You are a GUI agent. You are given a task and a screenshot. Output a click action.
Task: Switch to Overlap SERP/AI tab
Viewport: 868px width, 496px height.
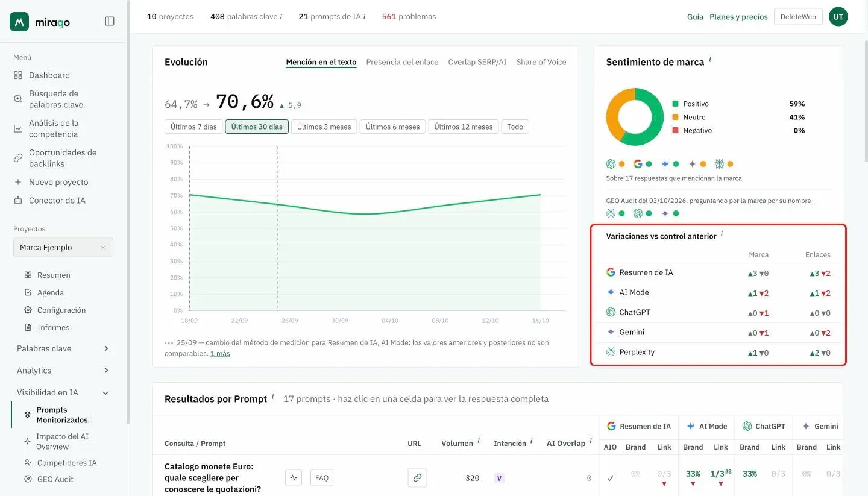(477, 62)
